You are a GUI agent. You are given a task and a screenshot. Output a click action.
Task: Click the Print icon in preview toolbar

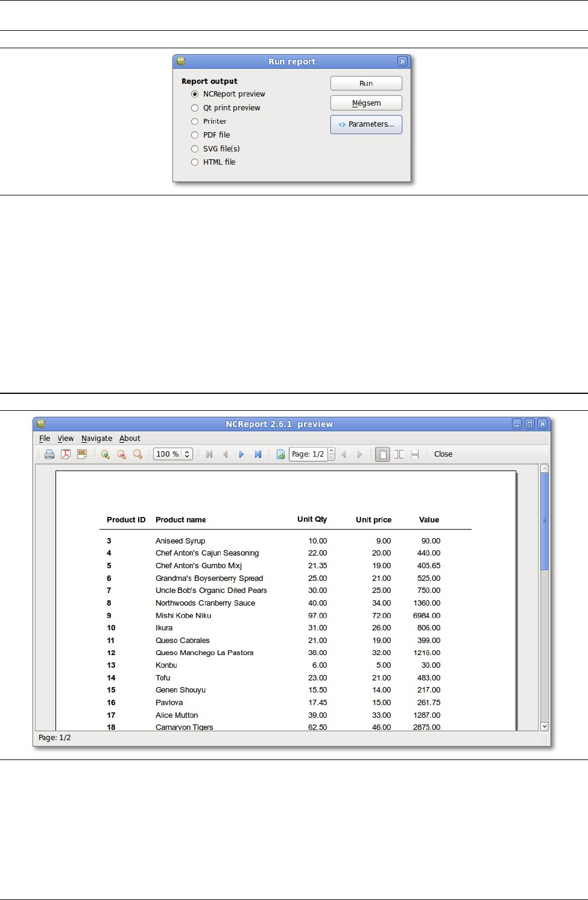tap(49, 454)
